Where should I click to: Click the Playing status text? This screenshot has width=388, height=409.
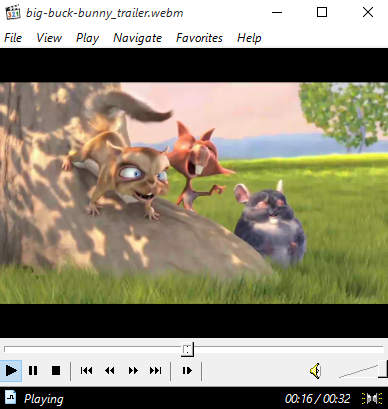point(44,399)
